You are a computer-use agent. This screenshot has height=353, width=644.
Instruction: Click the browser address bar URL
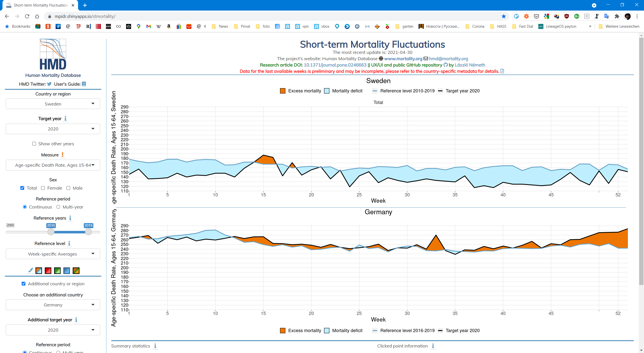(x=85, y=16)
